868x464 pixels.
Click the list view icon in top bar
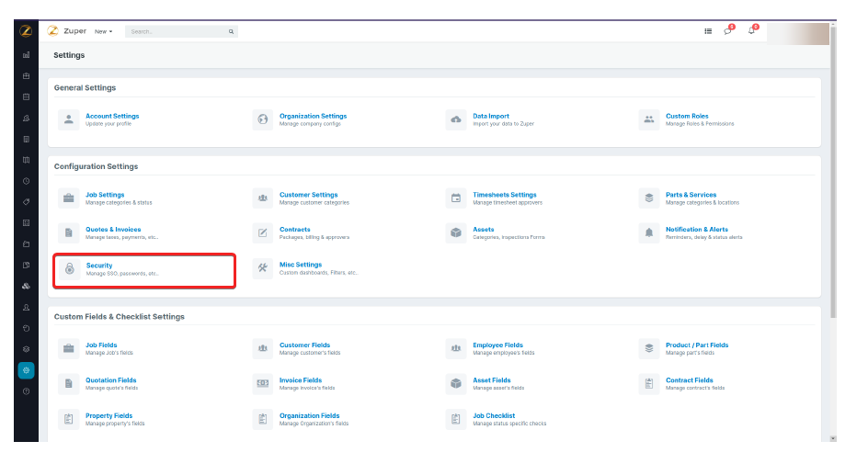pos(708,31)
